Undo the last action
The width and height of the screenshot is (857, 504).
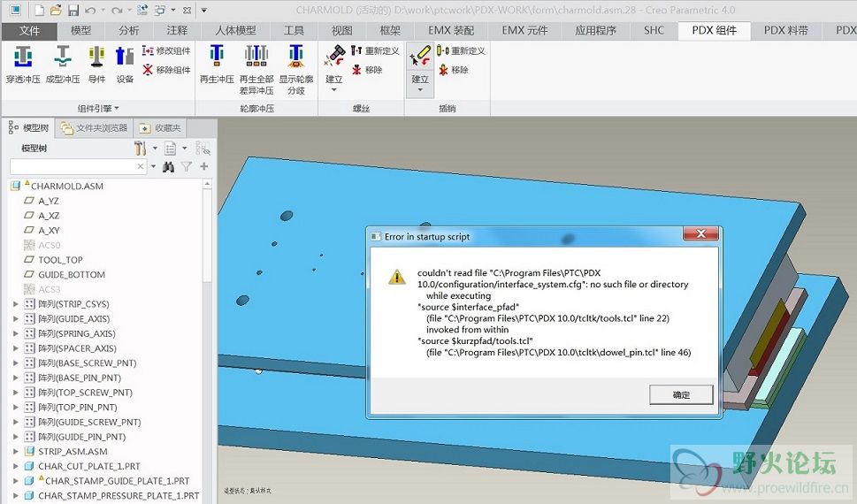[90, 10]
